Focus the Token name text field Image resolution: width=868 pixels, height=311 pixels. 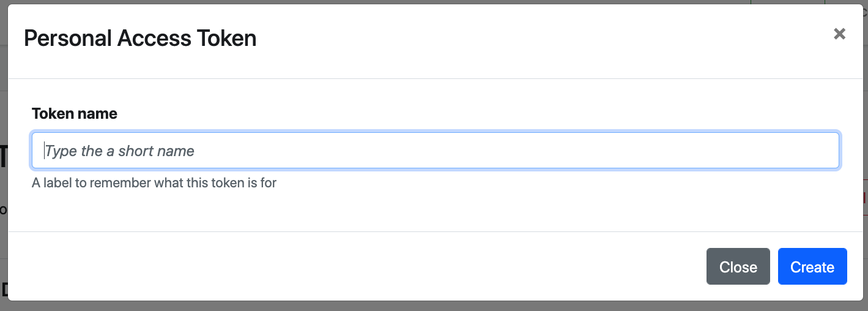click(435, 151)
